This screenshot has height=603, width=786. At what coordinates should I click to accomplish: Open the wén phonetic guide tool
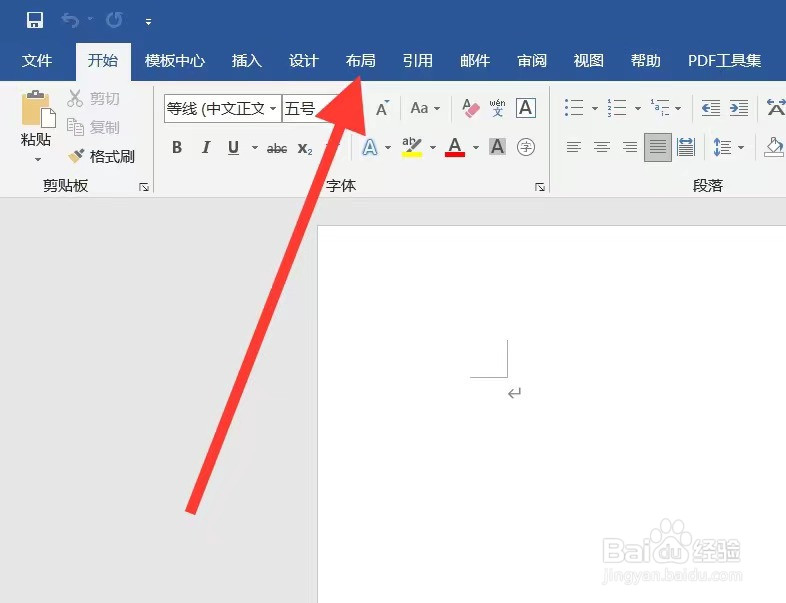point(497,108)
